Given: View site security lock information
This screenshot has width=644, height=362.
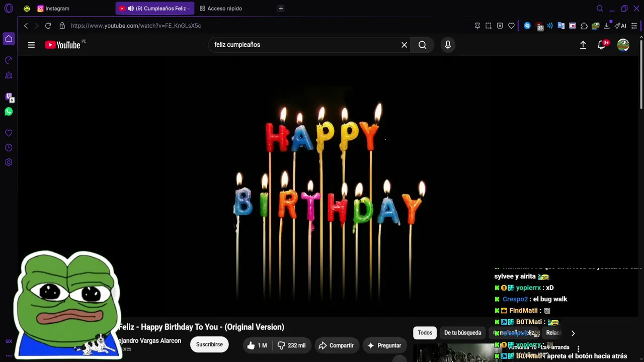Looking at the screenshot, I should coord(62,26).
